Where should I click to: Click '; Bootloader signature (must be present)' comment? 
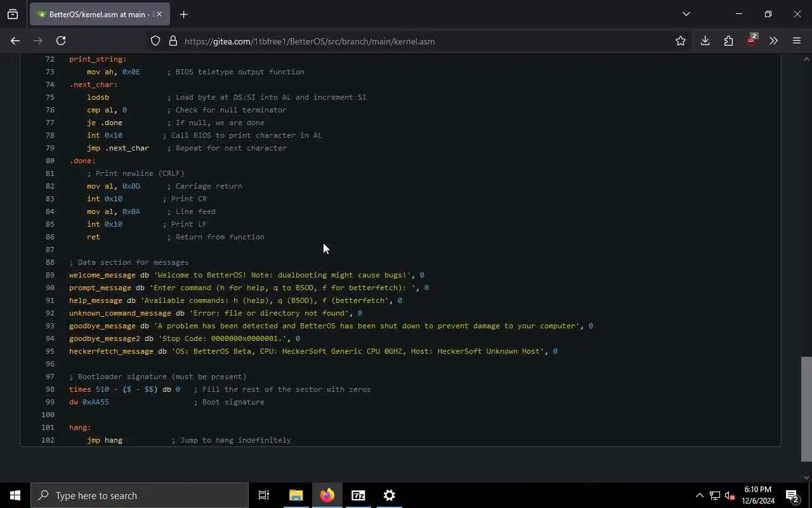pyautogui.click(x=158, y=377)
